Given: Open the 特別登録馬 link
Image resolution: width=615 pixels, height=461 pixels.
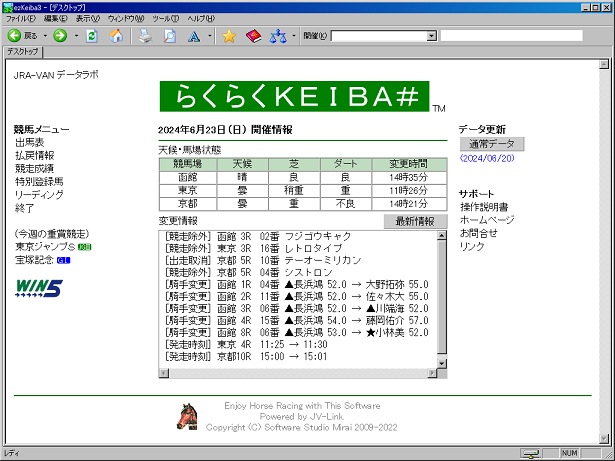Looking at the screenshot, I should [39, 182].
